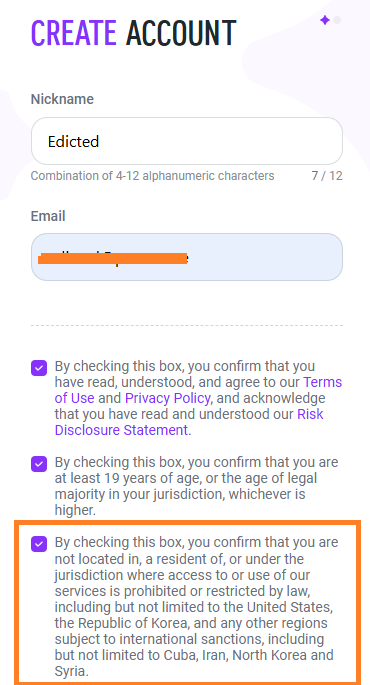Image resolution: width=370 pixels, height=685 pixels.
Task: Uncheck the Terms of Use agreement checkbox
Action: 39,368
